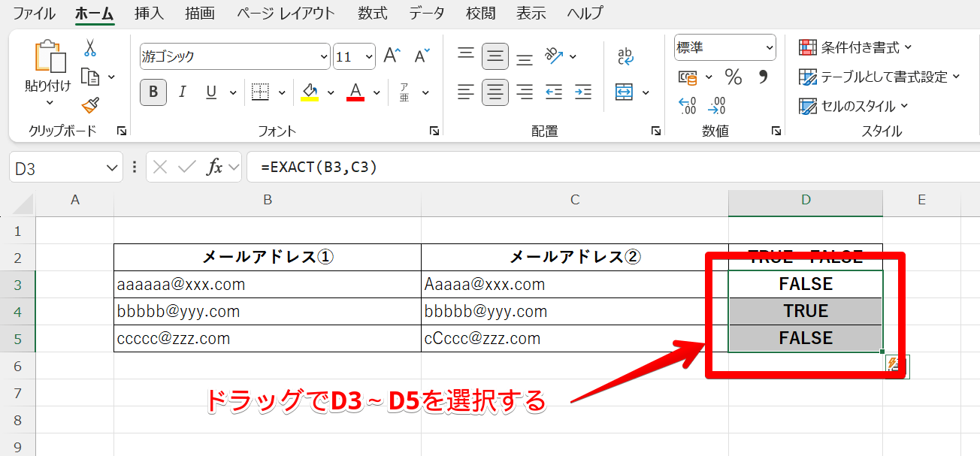Viewport: 980px width, 456px height.
Task: Center text horizontally
Action: [x=495, y=92]
